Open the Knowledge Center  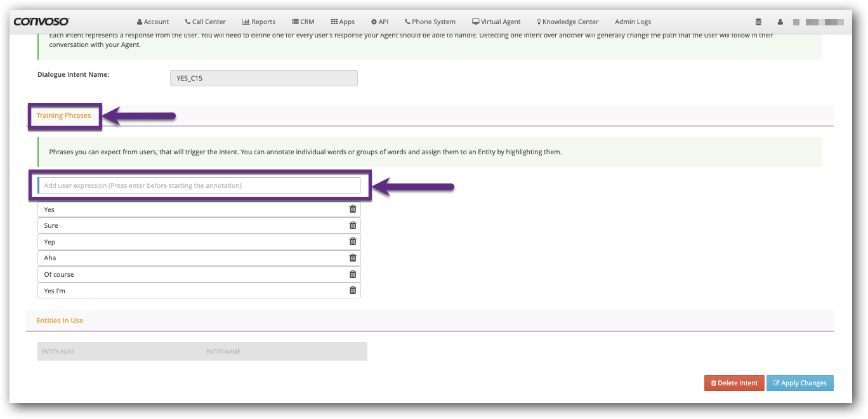pyautogui.click(x=567, y=22)
